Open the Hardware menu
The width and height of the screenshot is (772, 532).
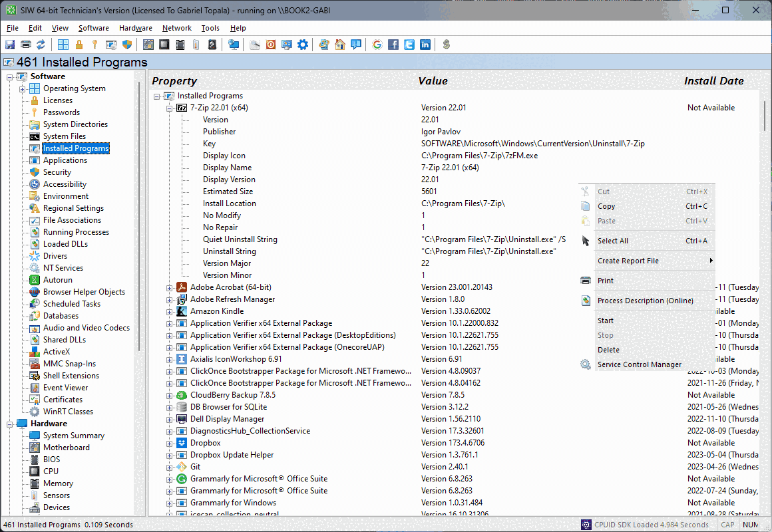pyautogui.click(x=135, y=28)
